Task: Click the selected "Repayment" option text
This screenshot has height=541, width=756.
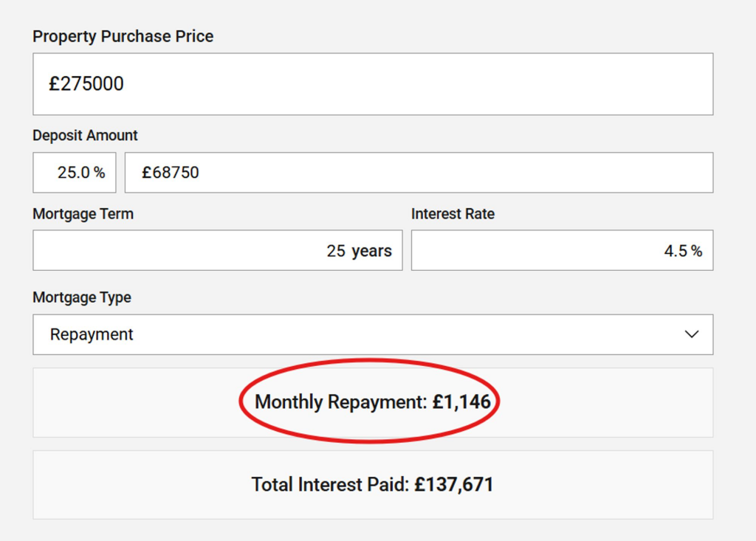Action: coord(92,334)
